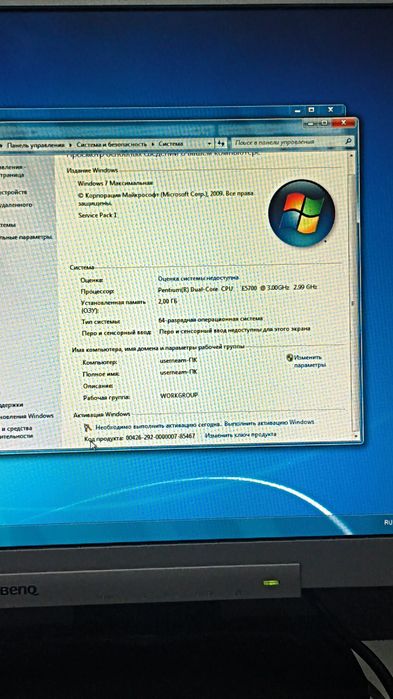Click the magnifier icon in the control panel search

click(x=348, y=142)
